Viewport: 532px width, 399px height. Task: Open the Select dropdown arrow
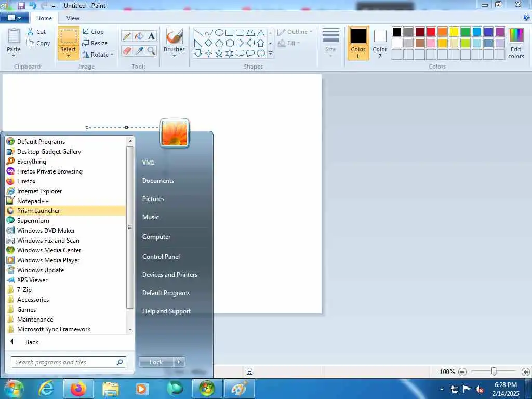[69, 56]
